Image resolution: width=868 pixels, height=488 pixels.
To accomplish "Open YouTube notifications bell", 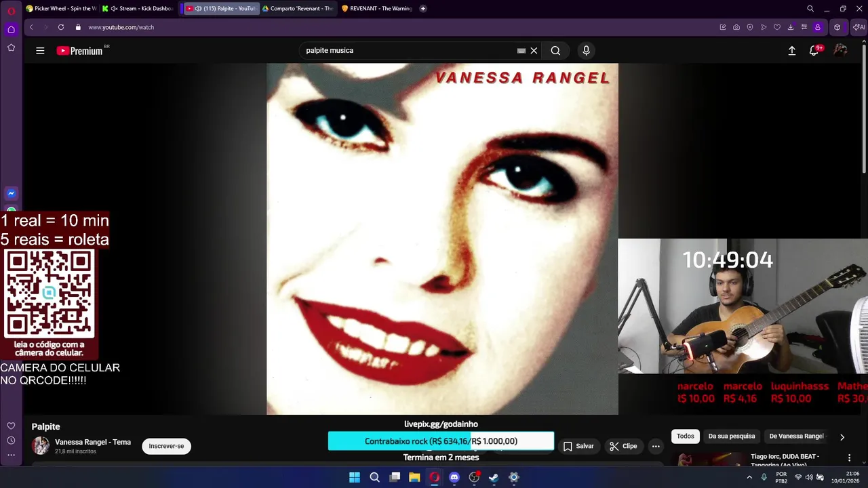I will coord(814,51).
